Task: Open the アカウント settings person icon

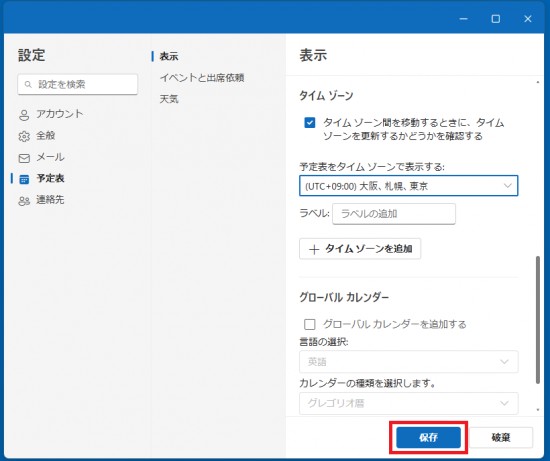Action: pyautogui.click(x=24, y=115)
